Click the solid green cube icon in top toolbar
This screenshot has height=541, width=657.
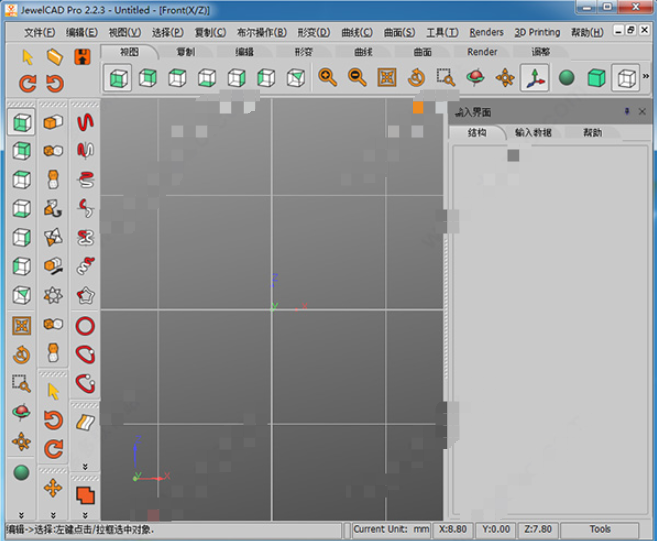coord(596,78)
